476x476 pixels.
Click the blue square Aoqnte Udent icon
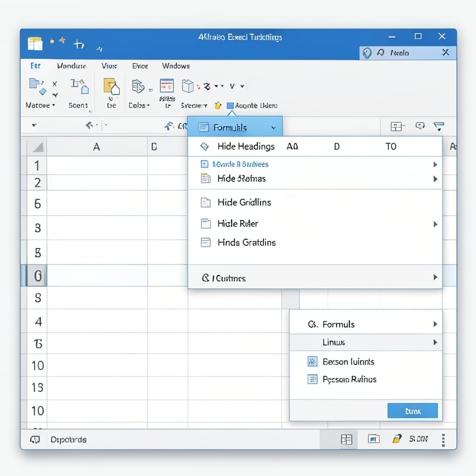click(230, 106)
